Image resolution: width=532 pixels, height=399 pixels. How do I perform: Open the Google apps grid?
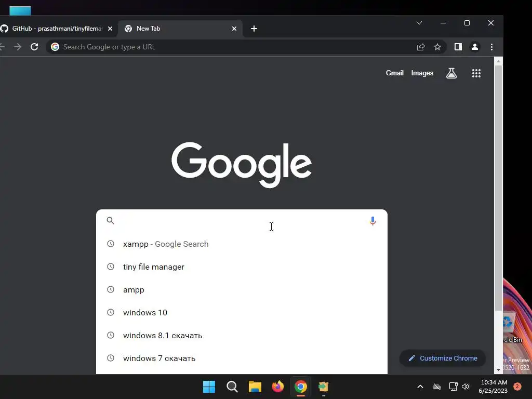[476, 73]
